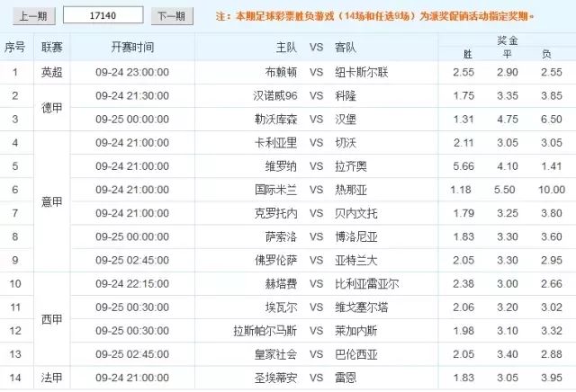Click the 3.85 loss odds for 汉诺威96 match
The width and height of the screenshot is (576, 392).
point(552,96)
